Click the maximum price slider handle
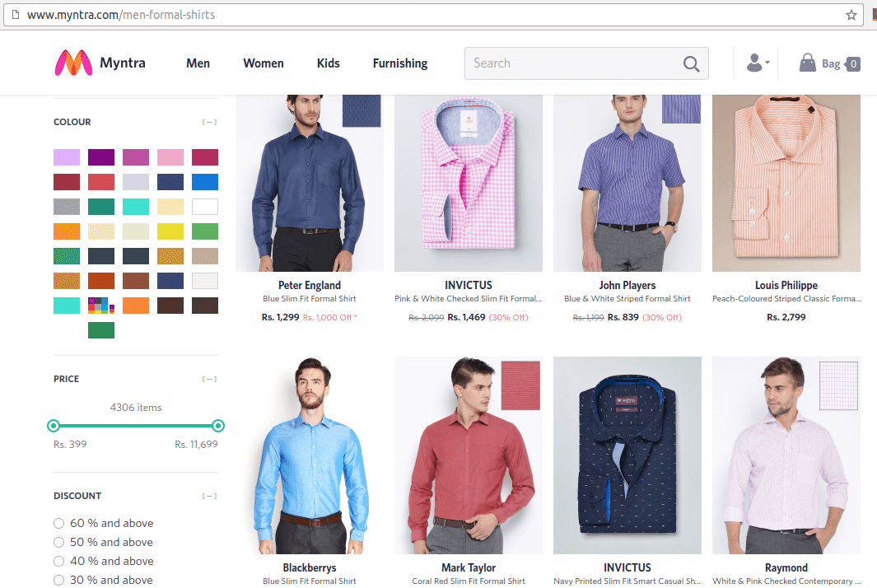 218,426
